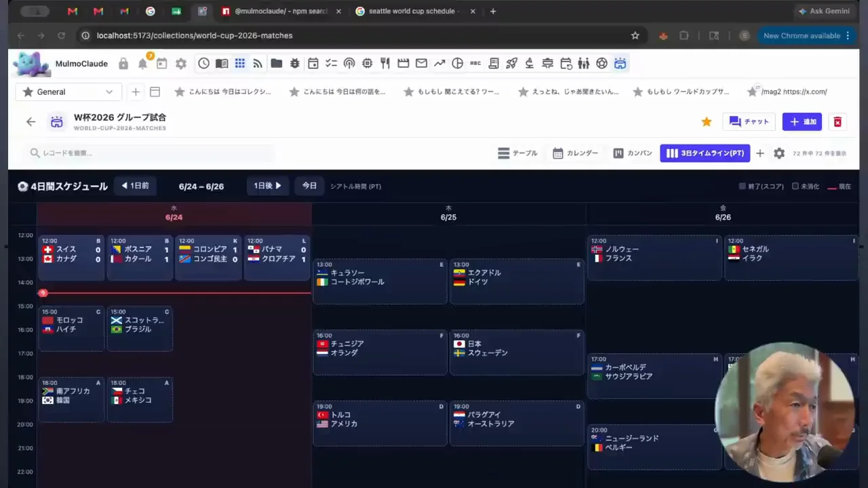Open the RSS feed icon
The width and height of the screenshot is (868, 488).
tap(258, 64)
